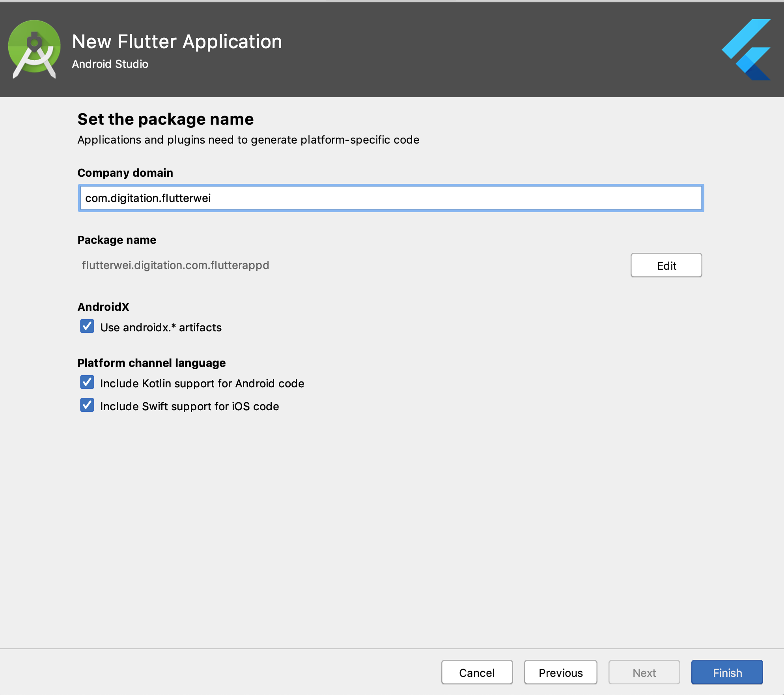Toggle the Use androidx.* artifacts checkbox
This screenshot has width=784, height=695.
pos(87,327)
